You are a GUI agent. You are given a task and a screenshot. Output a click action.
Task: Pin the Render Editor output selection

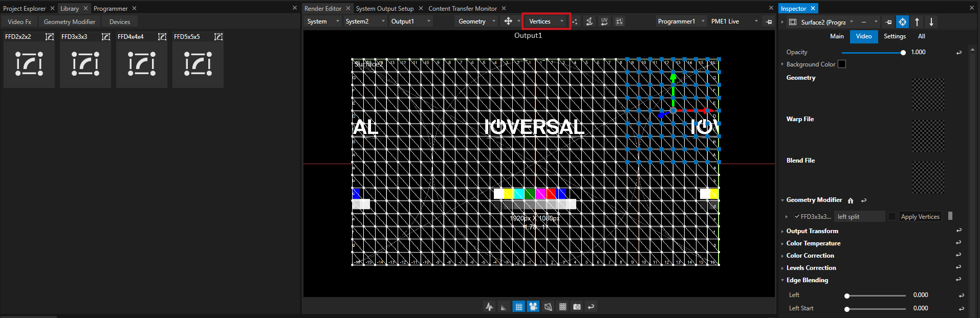769,21
